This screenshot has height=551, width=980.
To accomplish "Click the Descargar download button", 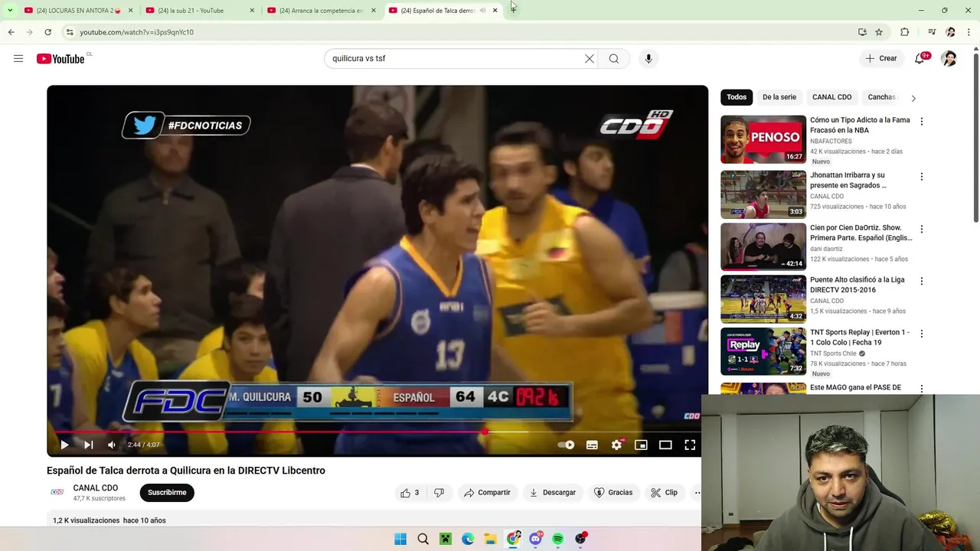I will [x=553, y=492].
